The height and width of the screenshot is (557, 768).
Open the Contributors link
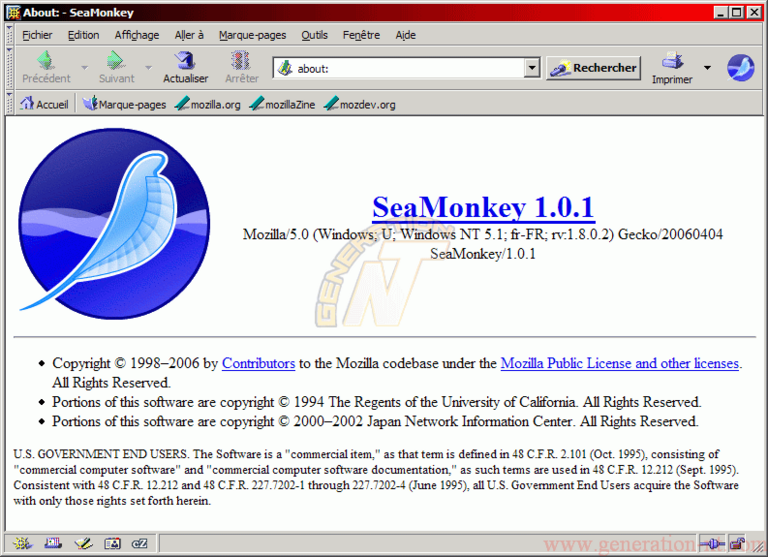258,363
